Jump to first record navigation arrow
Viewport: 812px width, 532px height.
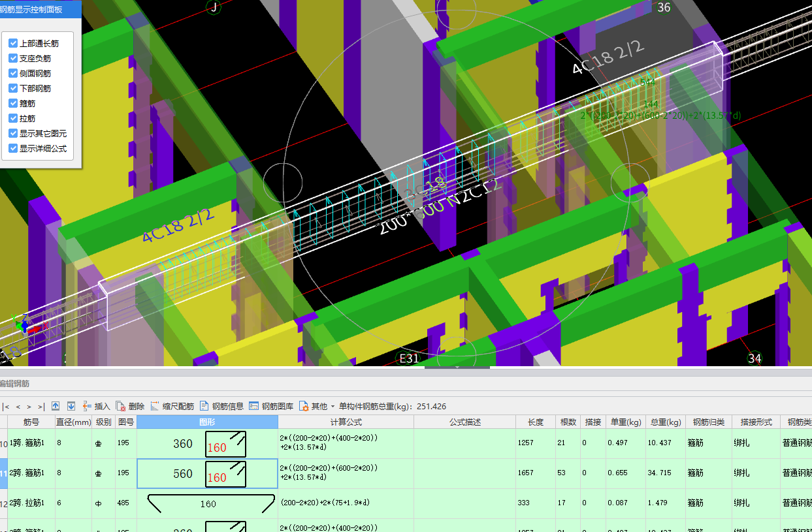point(6,406)
